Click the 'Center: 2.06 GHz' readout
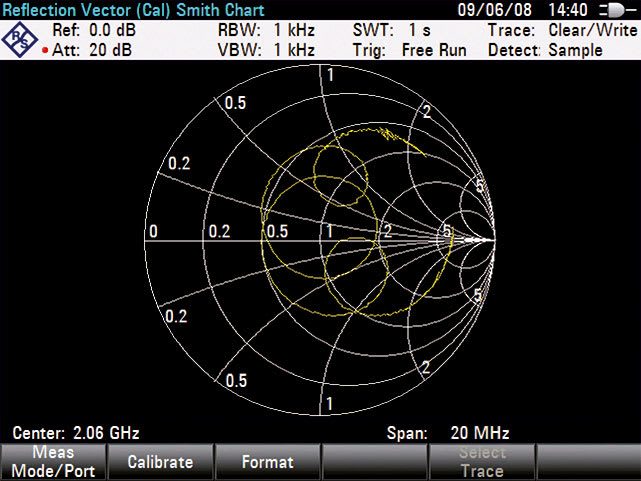 point(76,433)
